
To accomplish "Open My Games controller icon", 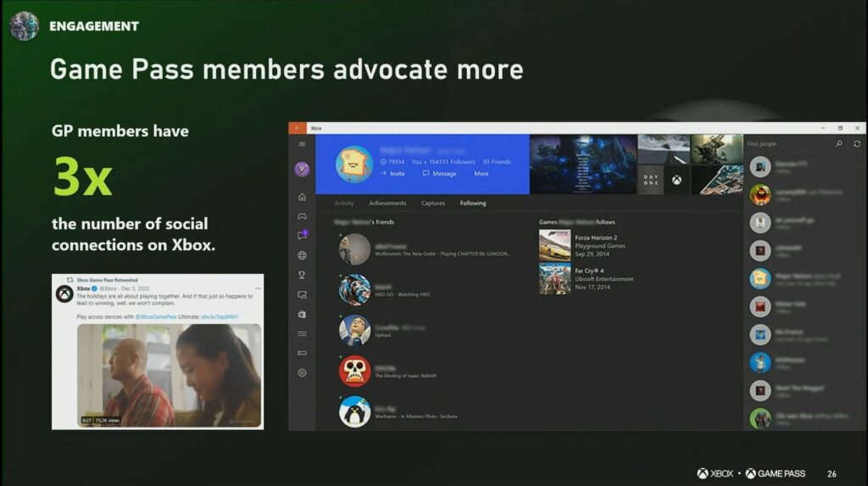I will [x=302, y=216].
